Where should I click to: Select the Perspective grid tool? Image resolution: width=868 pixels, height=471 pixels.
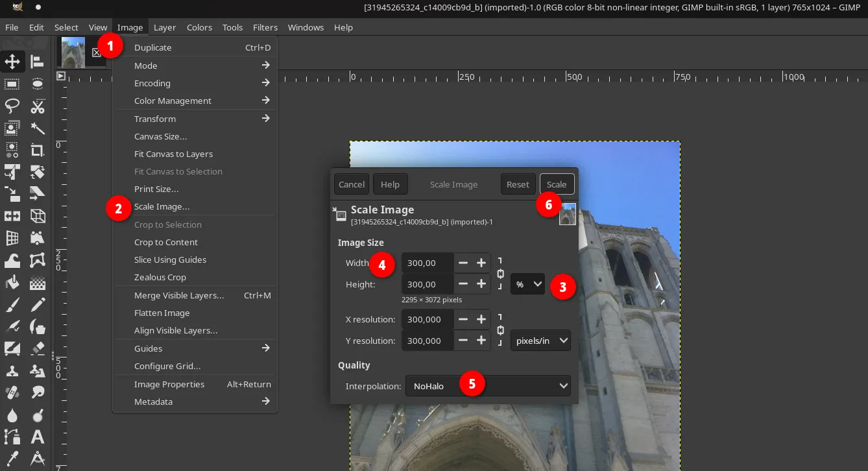pyautogui.click(x=12, y=238)
